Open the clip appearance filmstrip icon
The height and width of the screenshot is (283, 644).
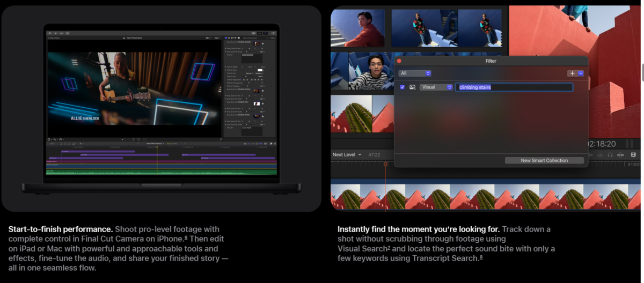click(633, 155)
